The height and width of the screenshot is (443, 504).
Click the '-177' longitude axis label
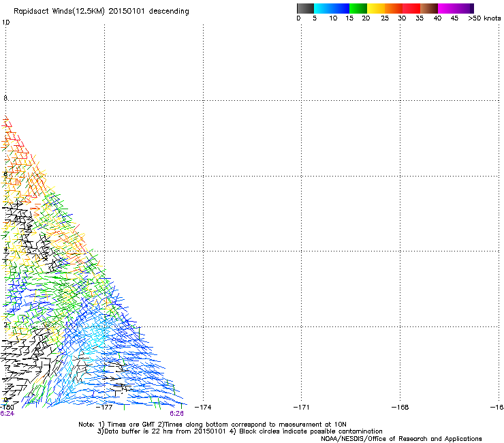point(104,408)
